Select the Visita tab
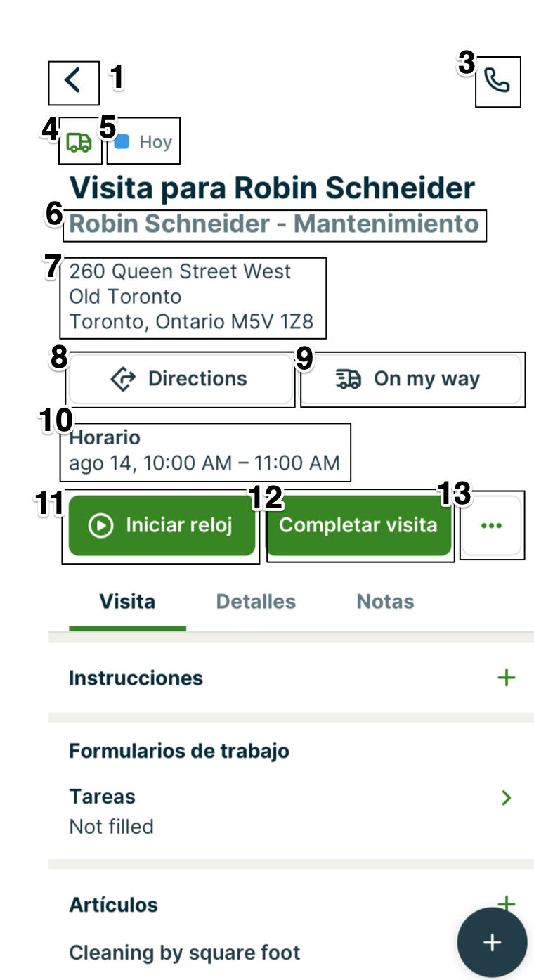 click(x=127, y=602)
